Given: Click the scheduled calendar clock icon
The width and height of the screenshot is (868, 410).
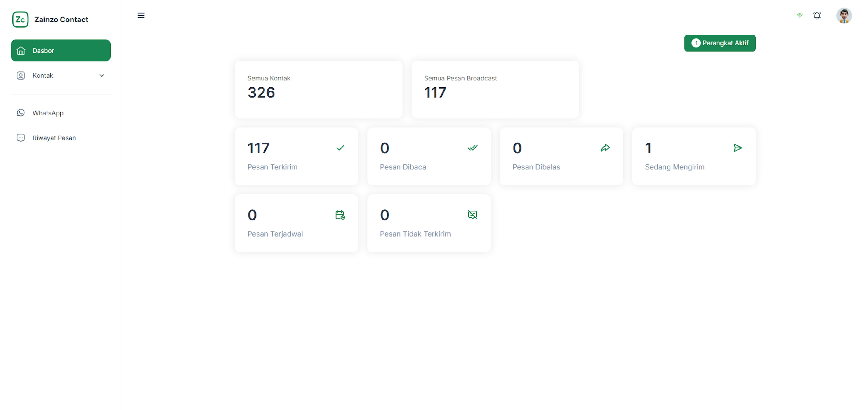Looking at the screenshot, I should 340,215.
